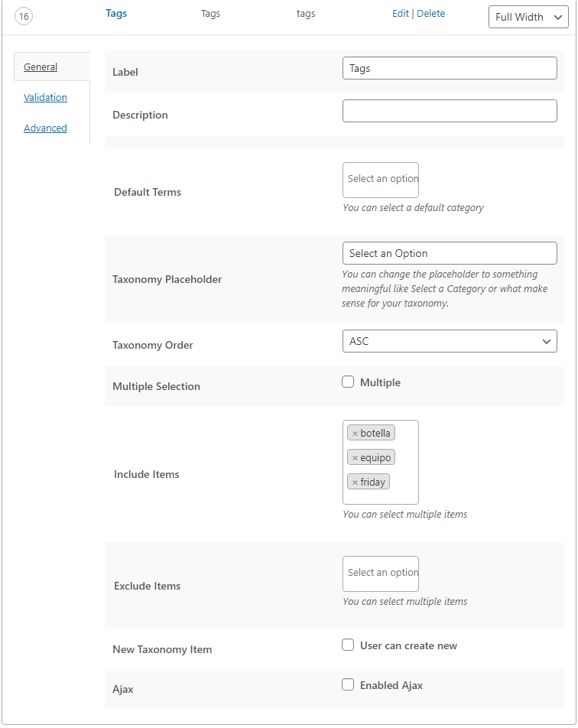Open the Exclude Items select box
Viewport: 578px width, 728px height.
(381, 574)
